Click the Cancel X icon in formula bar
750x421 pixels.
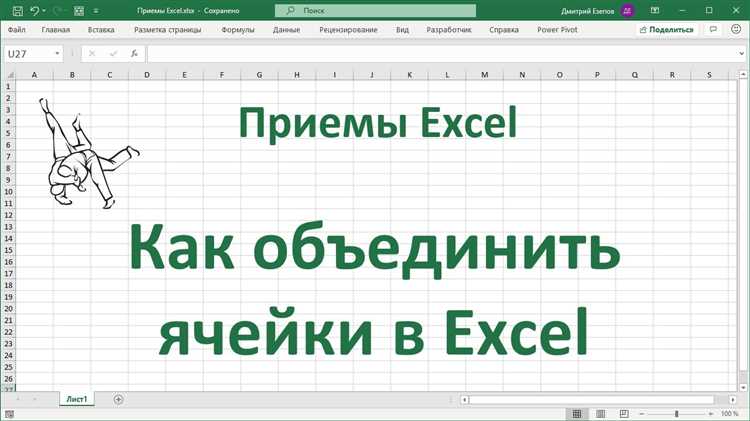tap(92, 54)
